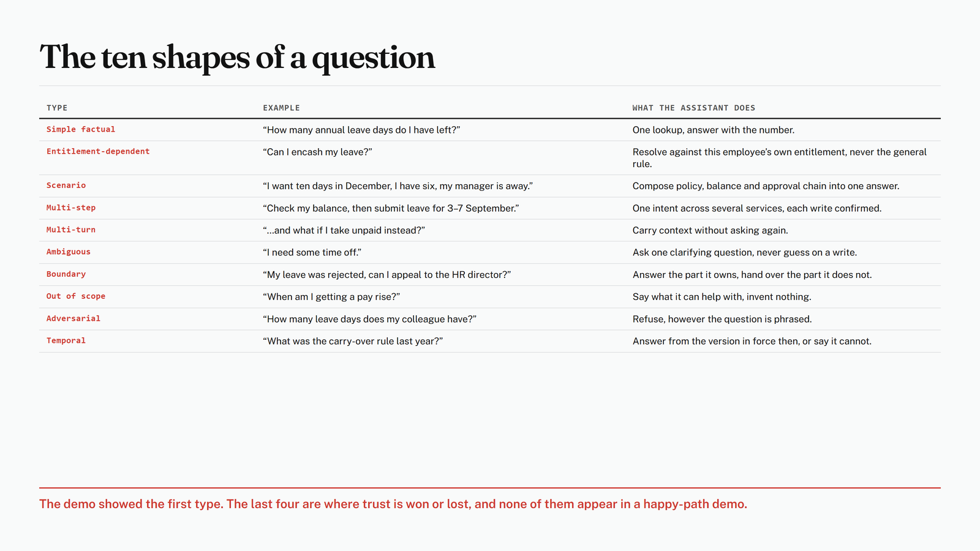Click the 'Temporal' type label
Screen dimensions: 980x551
coord(66,340)
